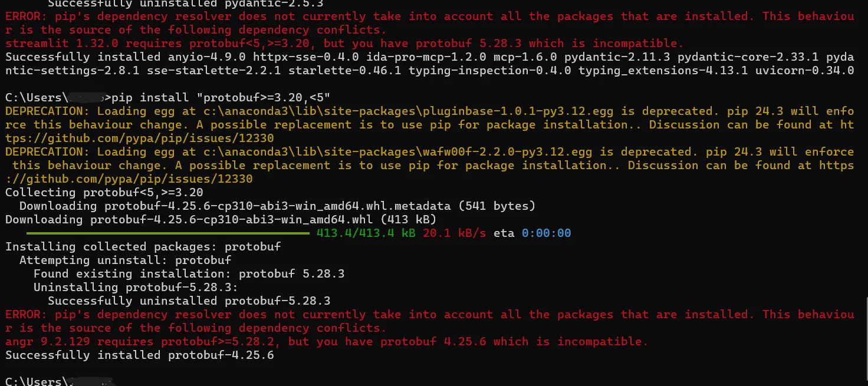Select the angr 9.2.129 conflict error line

(326, 342)
